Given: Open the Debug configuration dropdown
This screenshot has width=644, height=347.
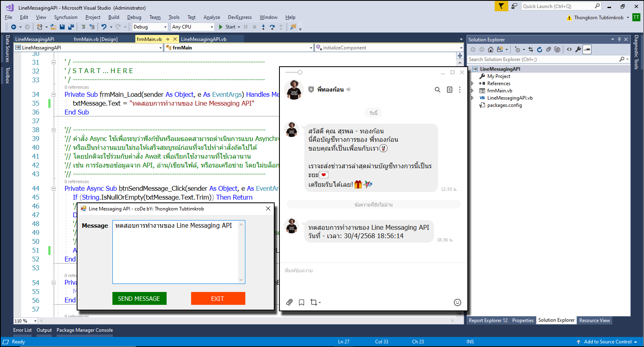Looking at the screenshot, I should pos(150,27).
